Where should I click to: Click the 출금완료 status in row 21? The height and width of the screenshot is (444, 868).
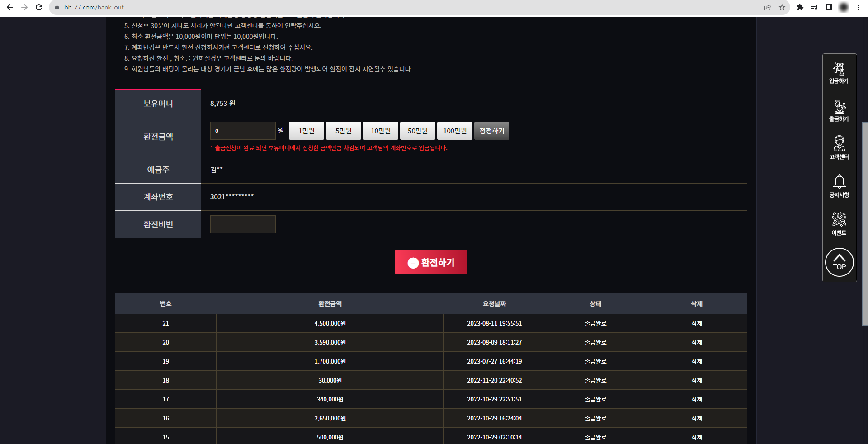pyautogui.click(x=595, y=323)
